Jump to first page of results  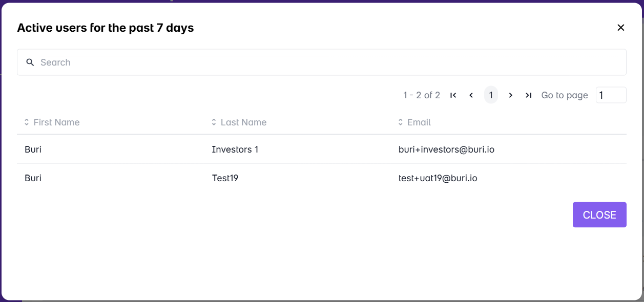(x=453, y=95)
